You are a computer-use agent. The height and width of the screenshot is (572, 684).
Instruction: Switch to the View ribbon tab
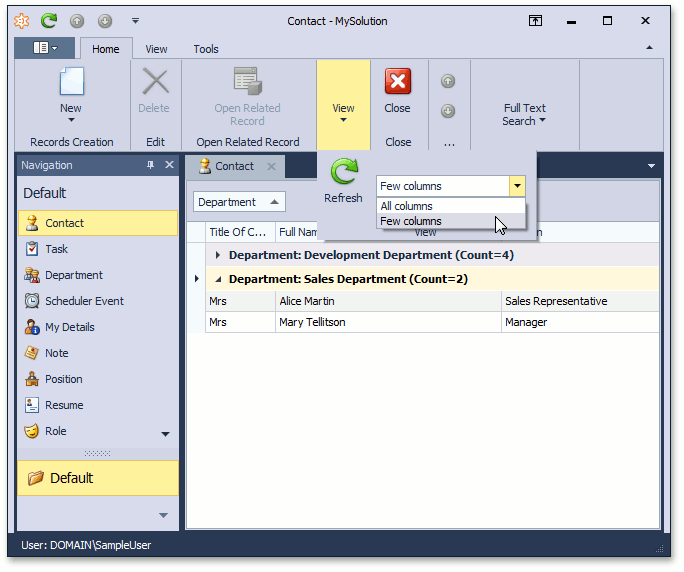coord(156,49)
